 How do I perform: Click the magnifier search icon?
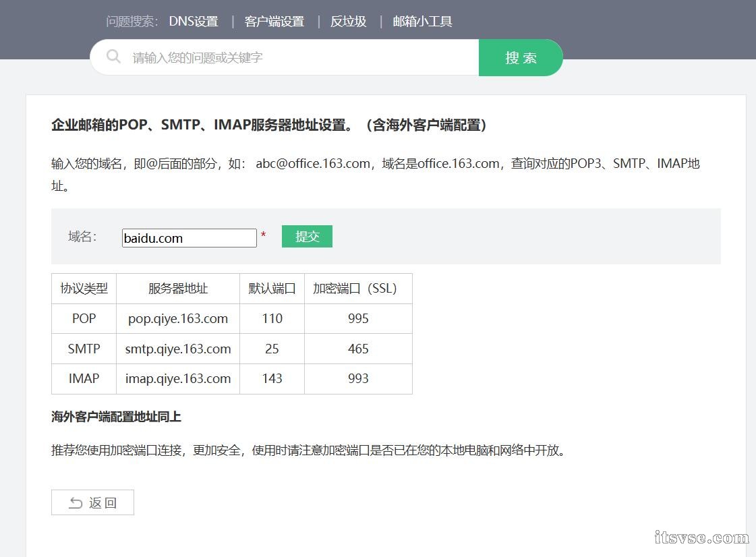point(113,57)
